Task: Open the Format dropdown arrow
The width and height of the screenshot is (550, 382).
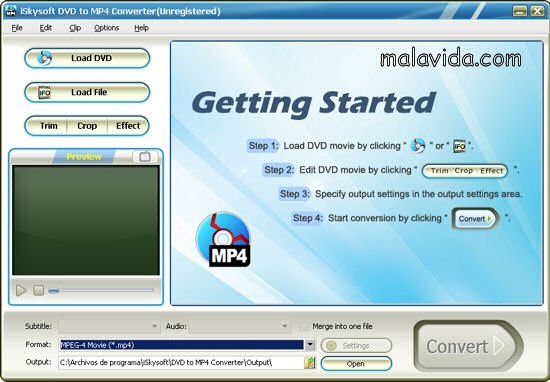Action: (x=310, y=345)
